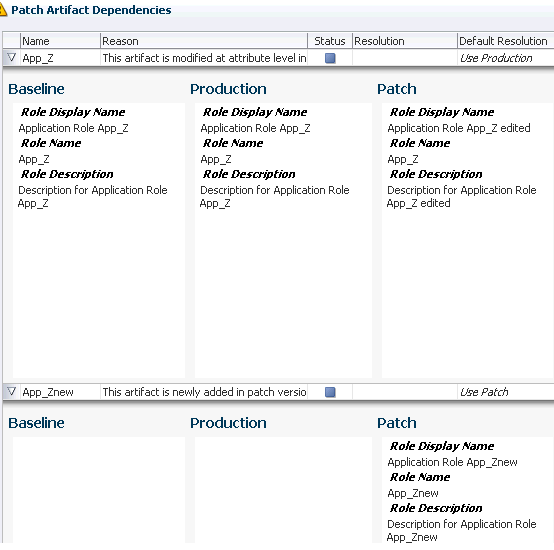Click the Production panel's Application Role App_Z value
The image size is (554, 550).
(255, 128)
